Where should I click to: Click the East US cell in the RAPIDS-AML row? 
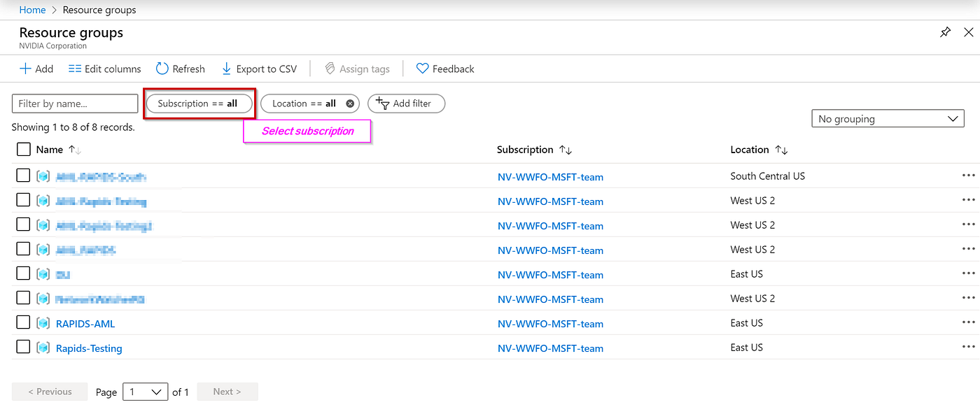pyautogui.click(x=746, y=323)
